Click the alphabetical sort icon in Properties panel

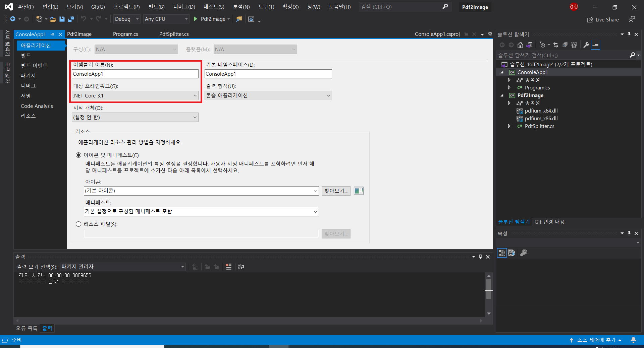512,253
